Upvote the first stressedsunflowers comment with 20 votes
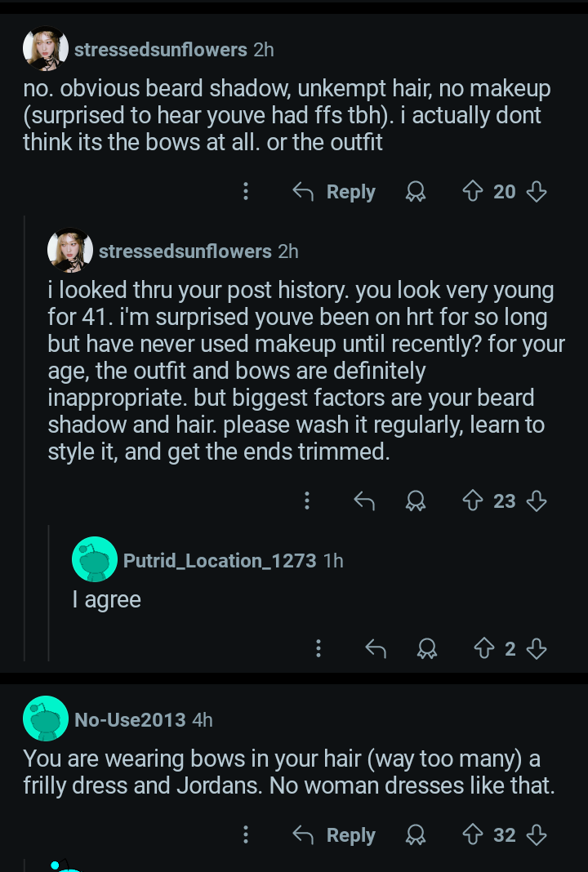Image resolution: width=588 pixels, height=872 pixels. tap(472, 192)
